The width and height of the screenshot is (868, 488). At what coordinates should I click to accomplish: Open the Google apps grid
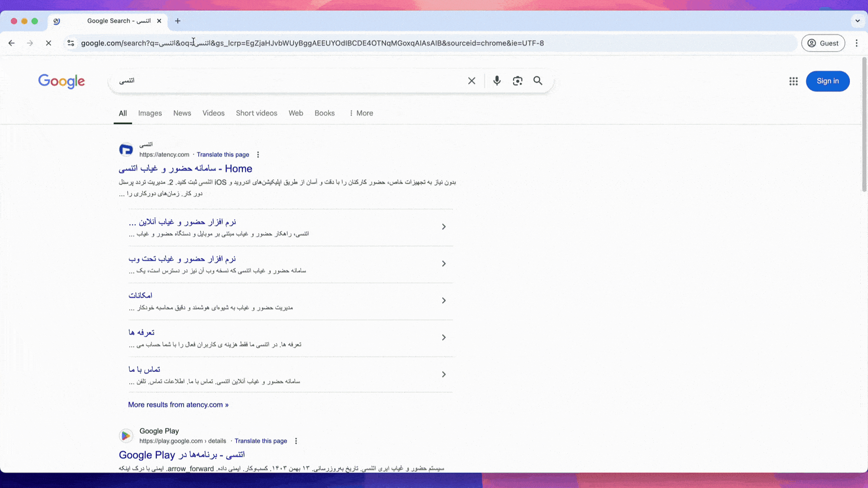point(793,81)
